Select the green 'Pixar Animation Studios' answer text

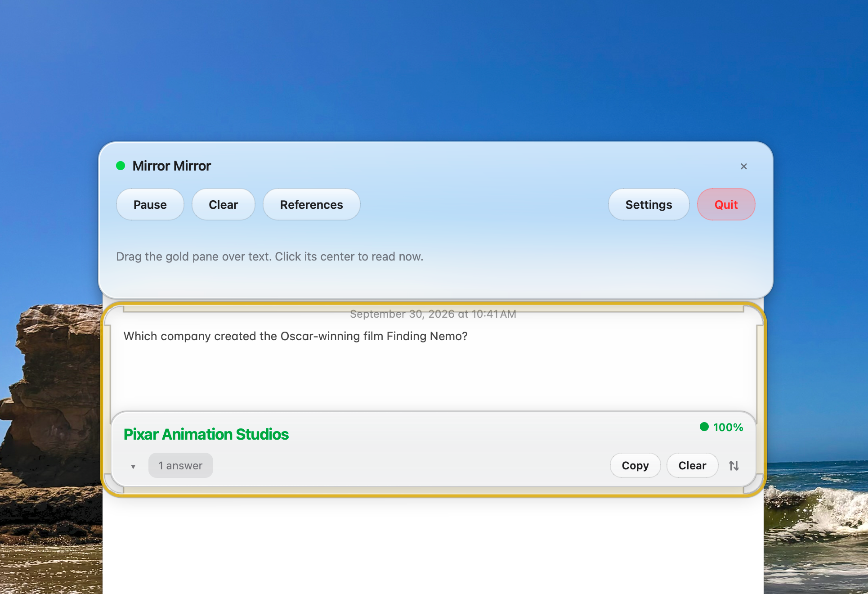206,434
